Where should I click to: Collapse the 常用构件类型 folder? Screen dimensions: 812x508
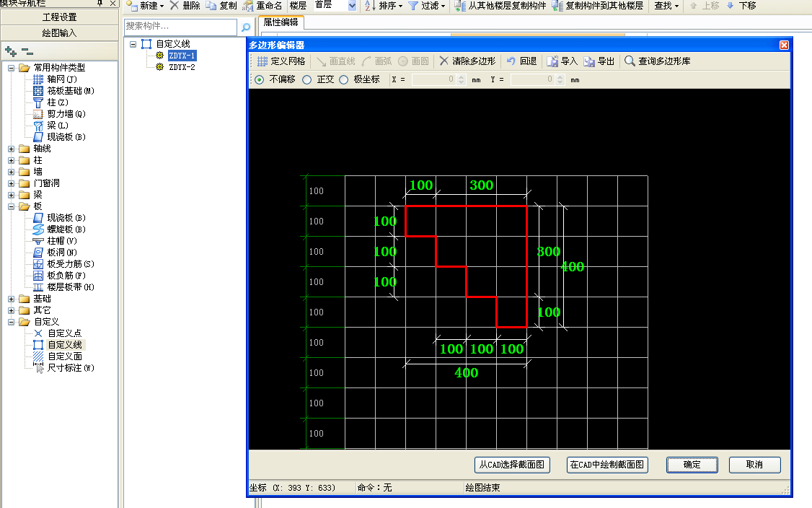[x=11, y=68]
